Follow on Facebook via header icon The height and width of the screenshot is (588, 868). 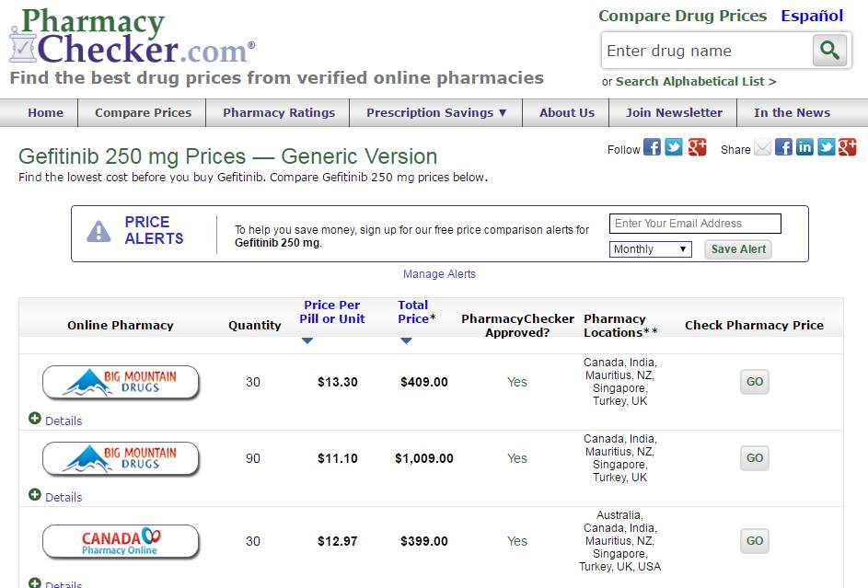click(x=652, y=147)
